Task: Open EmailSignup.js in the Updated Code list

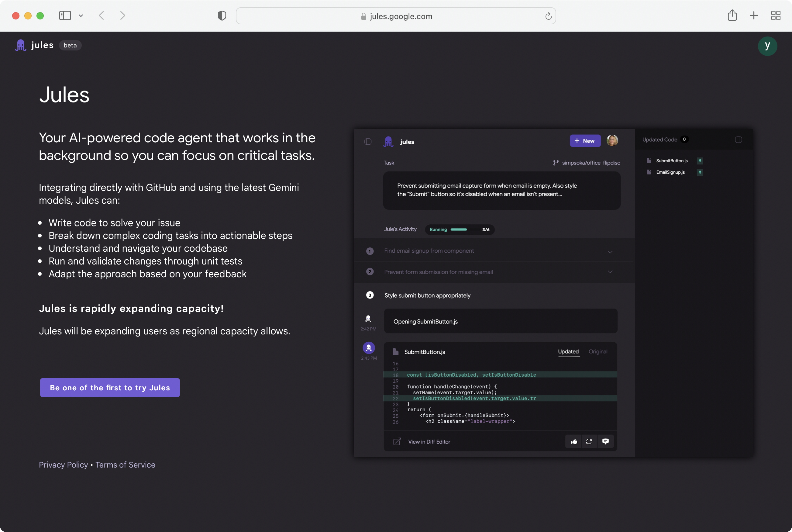Action: pyautogui.click(x=670, y=172)
